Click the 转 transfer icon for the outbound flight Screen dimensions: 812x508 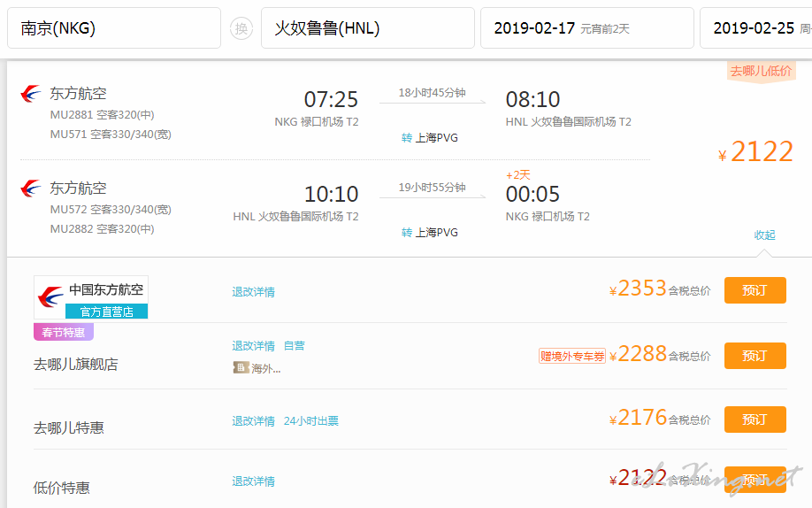(x=407, y=138)
